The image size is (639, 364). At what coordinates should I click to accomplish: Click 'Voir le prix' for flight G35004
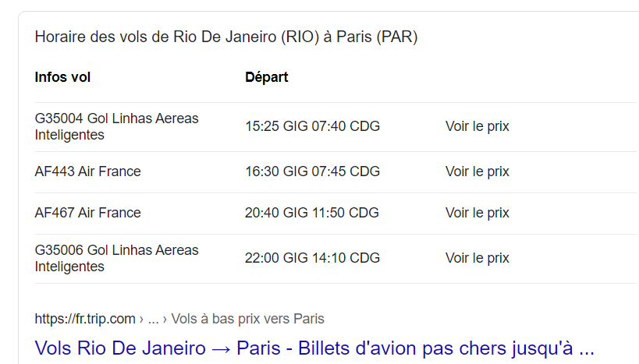pyautogui.click(x=477, y=126)
